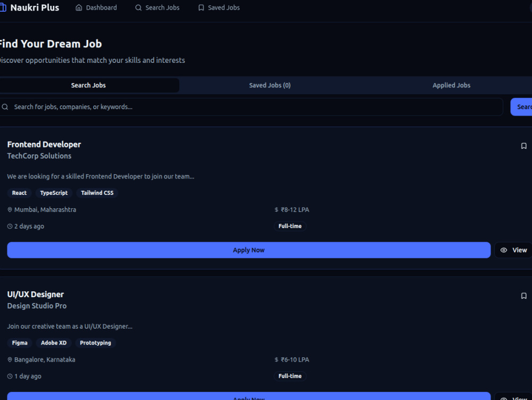This screenshot has width=532, height=400.
Task: Click Full-time badge on Frontend Developer
Action: click(290, 226)
